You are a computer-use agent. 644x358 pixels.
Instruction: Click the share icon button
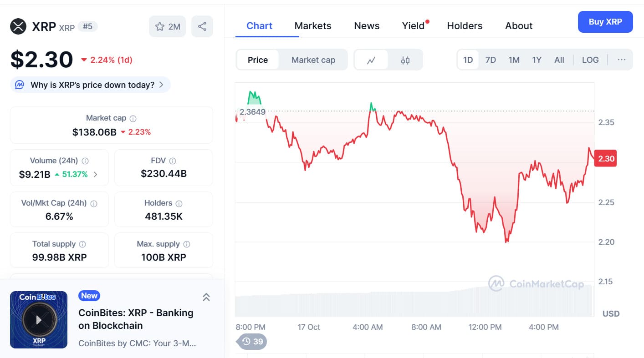(202, 26)
